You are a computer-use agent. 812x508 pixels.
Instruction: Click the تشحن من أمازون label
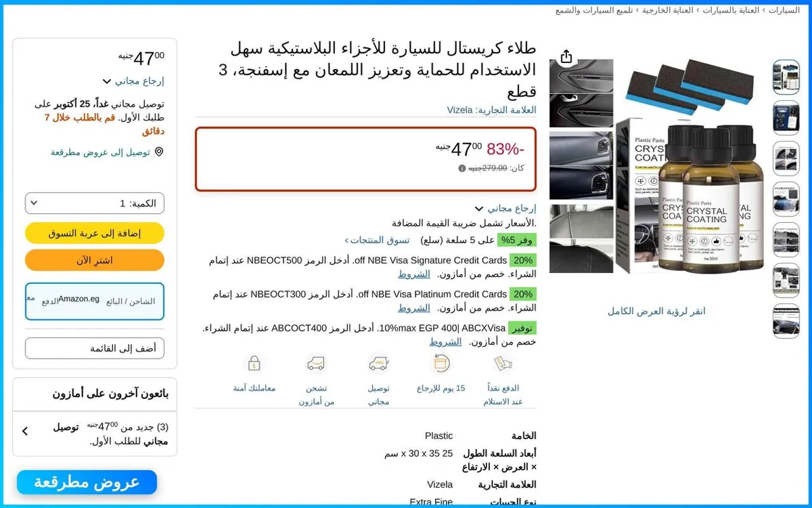click(x=317, y=395)
